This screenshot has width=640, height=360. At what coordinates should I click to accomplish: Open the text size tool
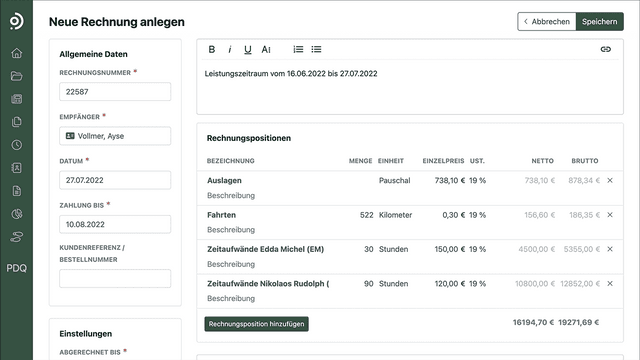(266, 49)
